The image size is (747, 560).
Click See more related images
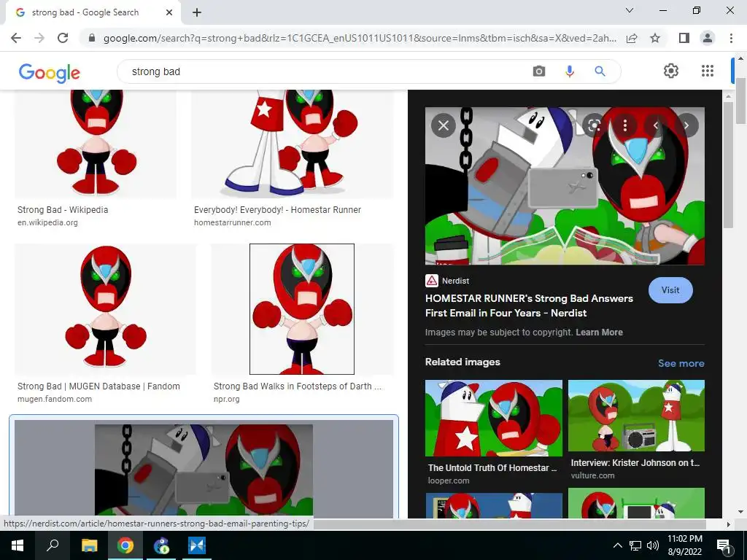coord(681,363)
